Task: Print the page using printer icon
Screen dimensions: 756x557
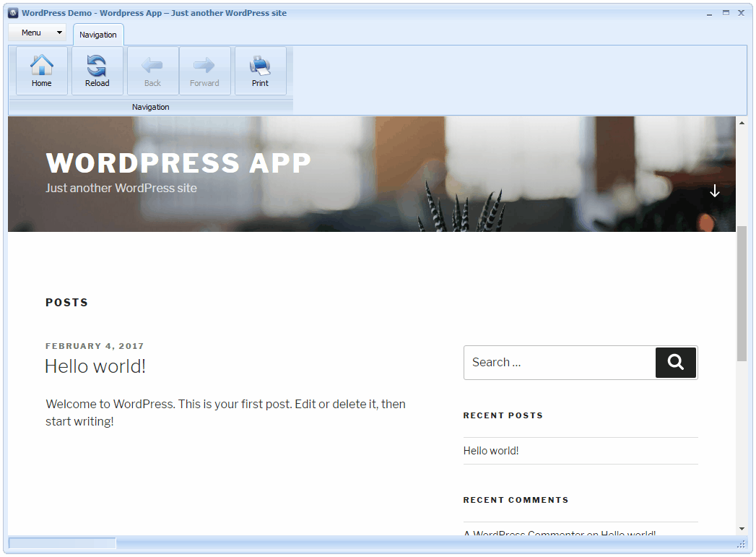Action: click(x=260, y=71)
